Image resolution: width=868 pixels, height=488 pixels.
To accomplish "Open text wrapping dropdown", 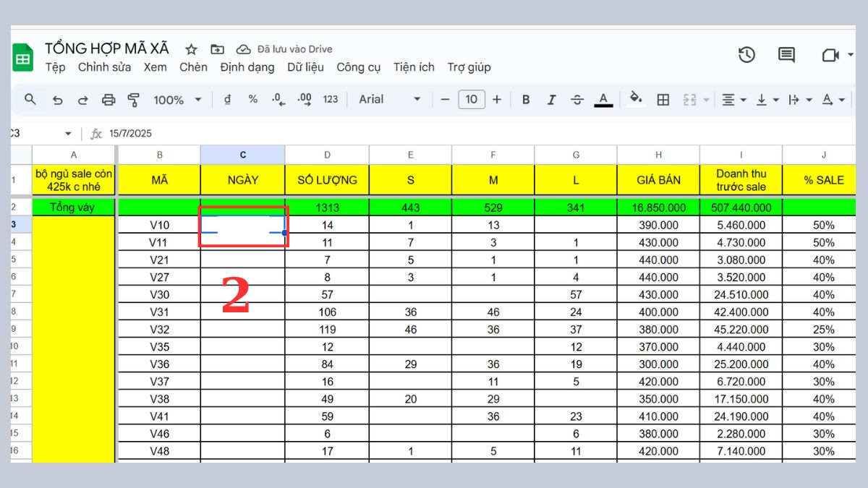I will coord(800,100).
